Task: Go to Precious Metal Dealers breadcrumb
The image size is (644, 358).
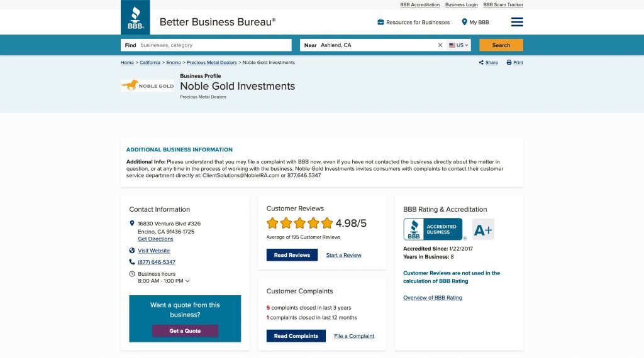Action: tap(212, 63)
